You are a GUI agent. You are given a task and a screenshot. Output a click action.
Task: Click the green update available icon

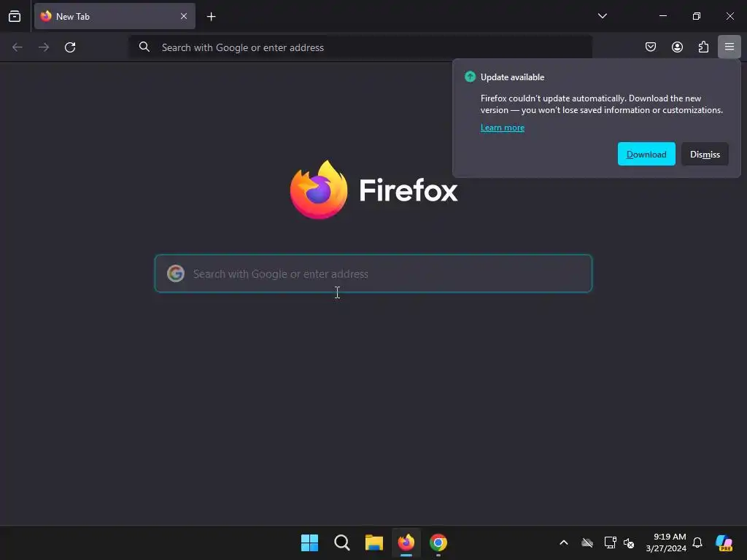point(470,77)
